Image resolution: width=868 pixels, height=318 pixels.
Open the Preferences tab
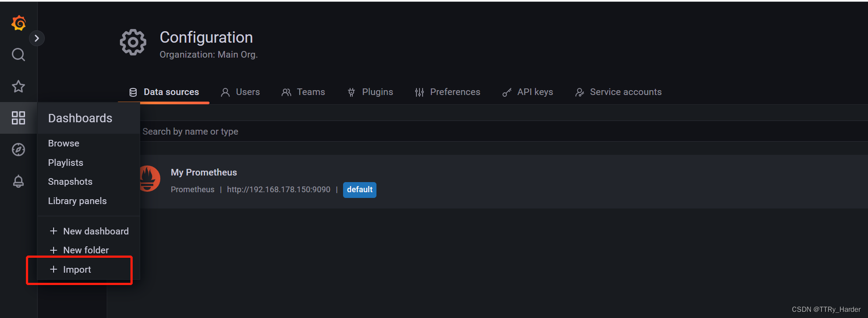[448, 92]
